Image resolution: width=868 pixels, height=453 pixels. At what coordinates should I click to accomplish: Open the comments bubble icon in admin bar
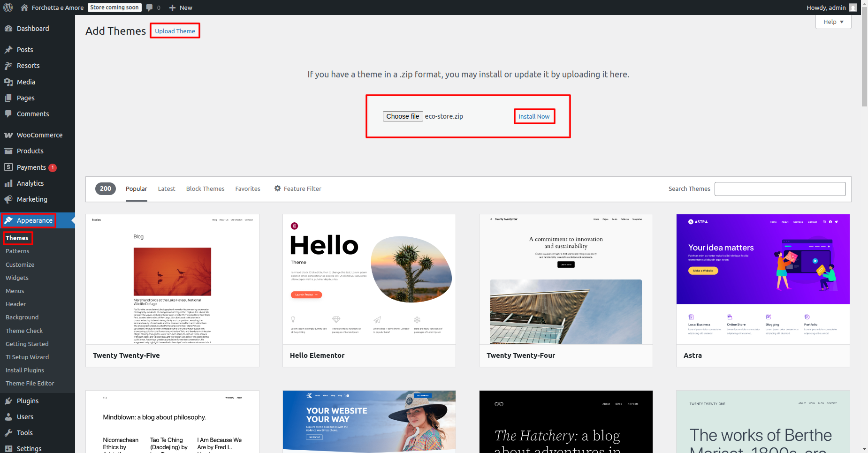click(x=149, y=8)
